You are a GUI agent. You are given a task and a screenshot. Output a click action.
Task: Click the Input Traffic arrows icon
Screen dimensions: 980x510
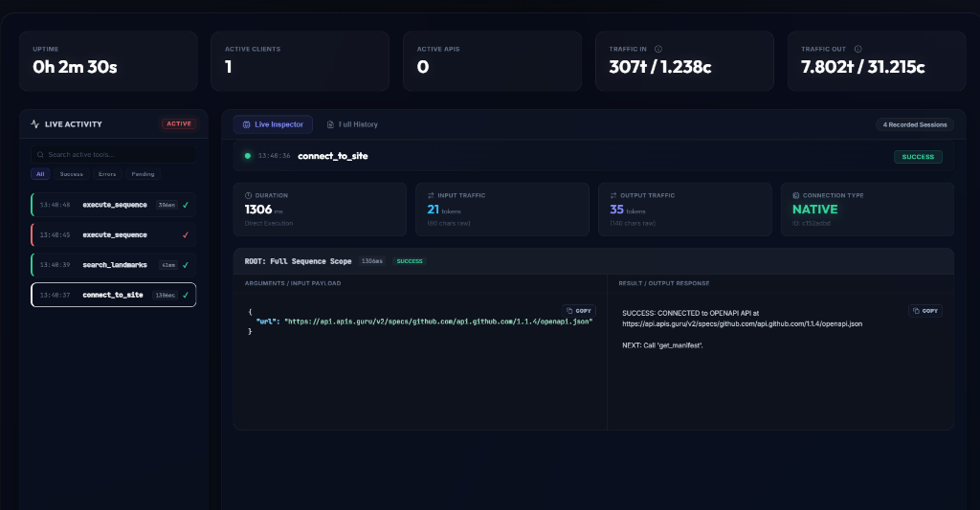coord(431,195)
